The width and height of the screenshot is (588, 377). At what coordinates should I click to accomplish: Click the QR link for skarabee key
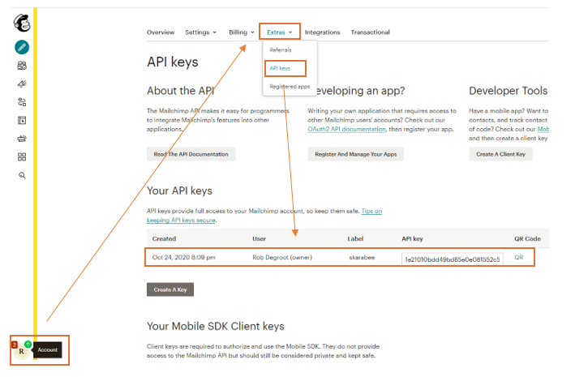coord(518,258)
